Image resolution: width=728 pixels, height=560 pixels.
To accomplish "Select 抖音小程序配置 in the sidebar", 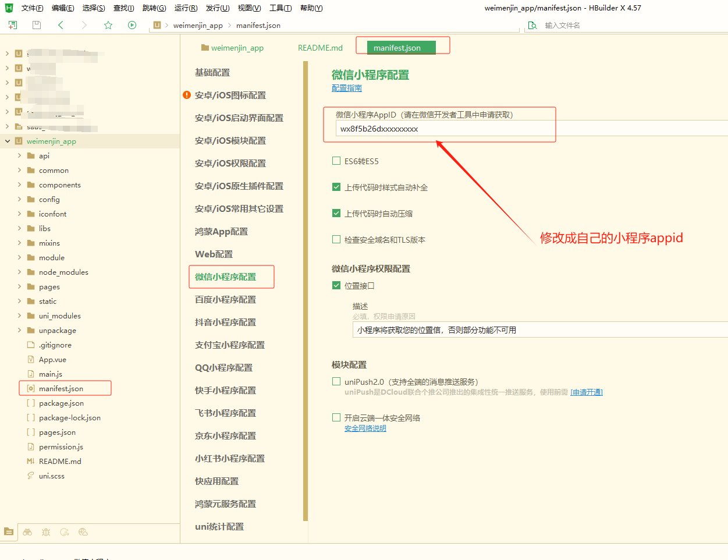I will [x=225, y=322].
